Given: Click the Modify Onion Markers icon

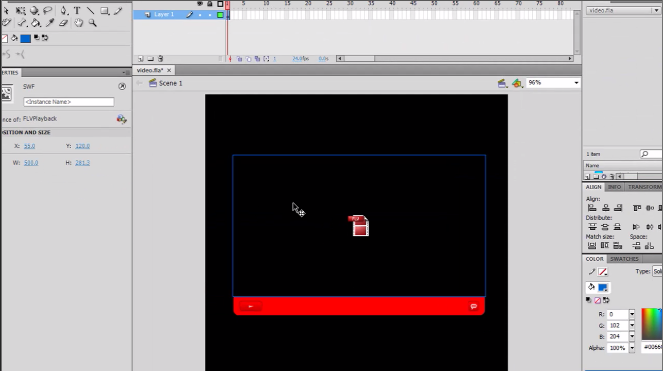Looking at the screenshot, I should pos(266,59).
